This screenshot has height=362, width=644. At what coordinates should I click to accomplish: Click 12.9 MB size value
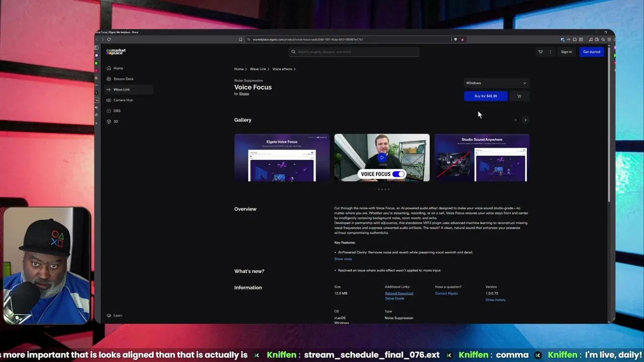(341, 293)
